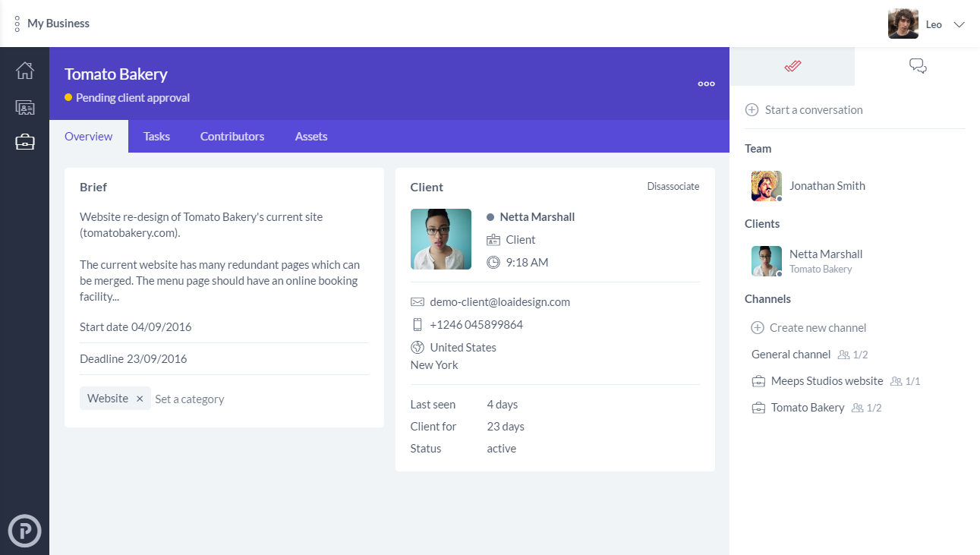Click the phone number +1246 045899864
The height and width of the screenshot is (555, 980).
tap(476, 324)
